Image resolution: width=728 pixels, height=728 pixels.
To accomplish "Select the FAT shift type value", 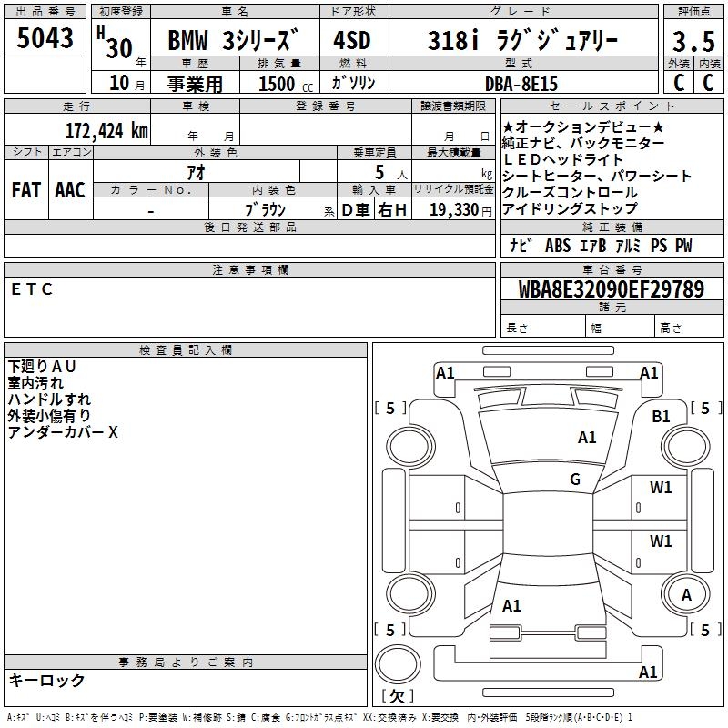I will click(25, 189).
